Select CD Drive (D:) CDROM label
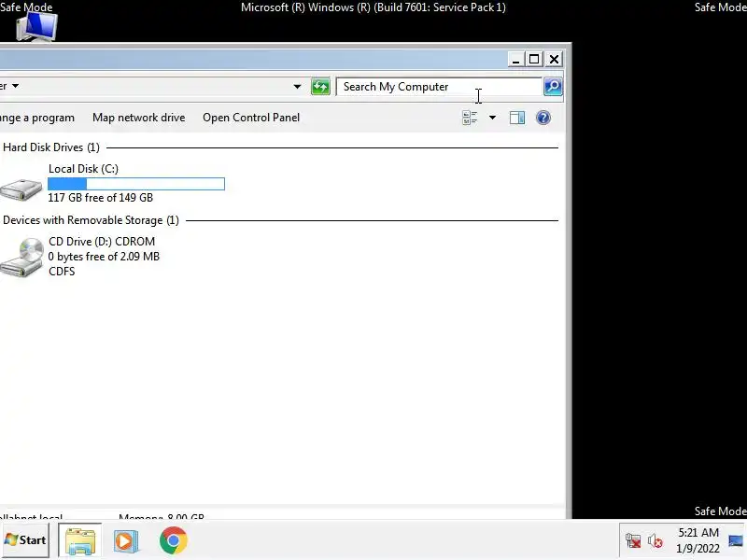 [x=102, y=242]
